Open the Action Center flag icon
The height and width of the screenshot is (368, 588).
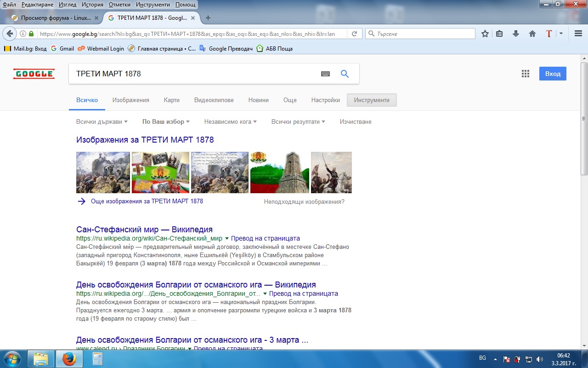point(507,359)
